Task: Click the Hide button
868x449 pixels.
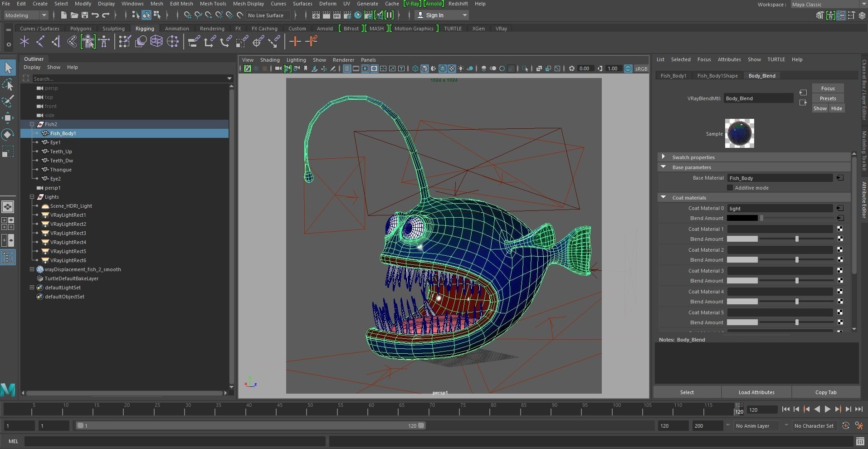Action: 837,108
